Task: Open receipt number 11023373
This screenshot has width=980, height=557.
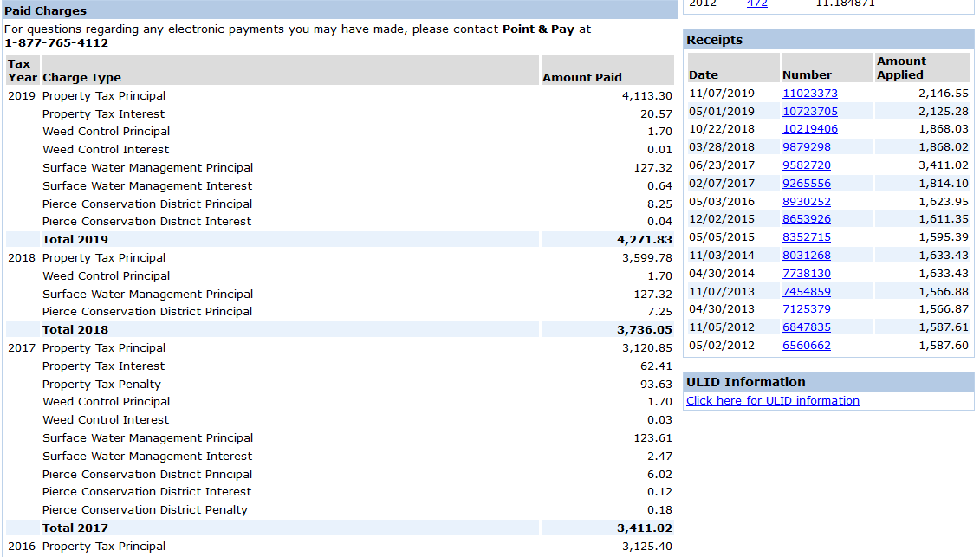Action: coord(810,94)
